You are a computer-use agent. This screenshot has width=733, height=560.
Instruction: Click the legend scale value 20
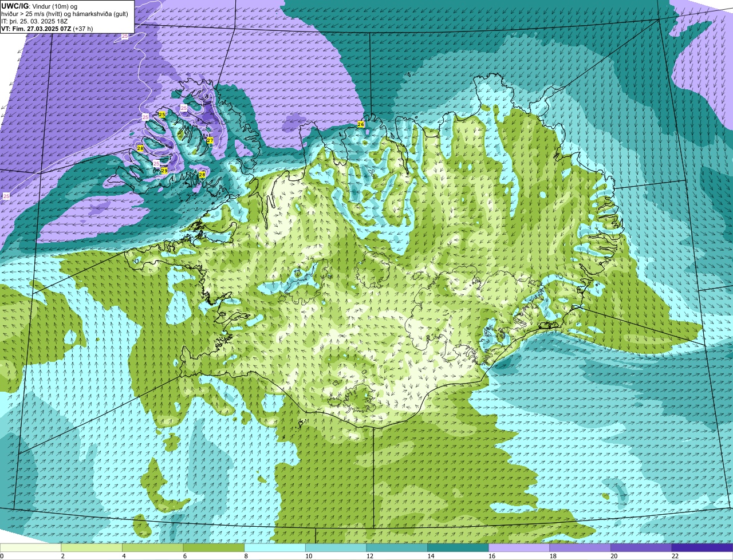tap(614, 556)
